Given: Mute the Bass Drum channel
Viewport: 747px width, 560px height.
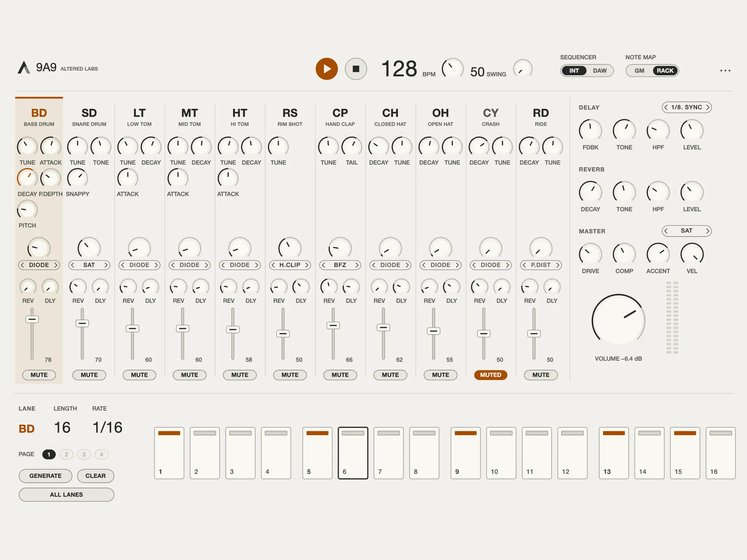Looking at the screenshot, I should pyautogui.click(x=39, y=375).
